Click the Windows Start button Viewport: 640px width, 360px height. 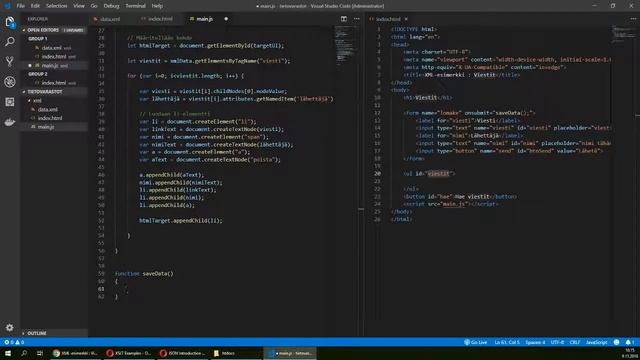(x=8, y=353)
